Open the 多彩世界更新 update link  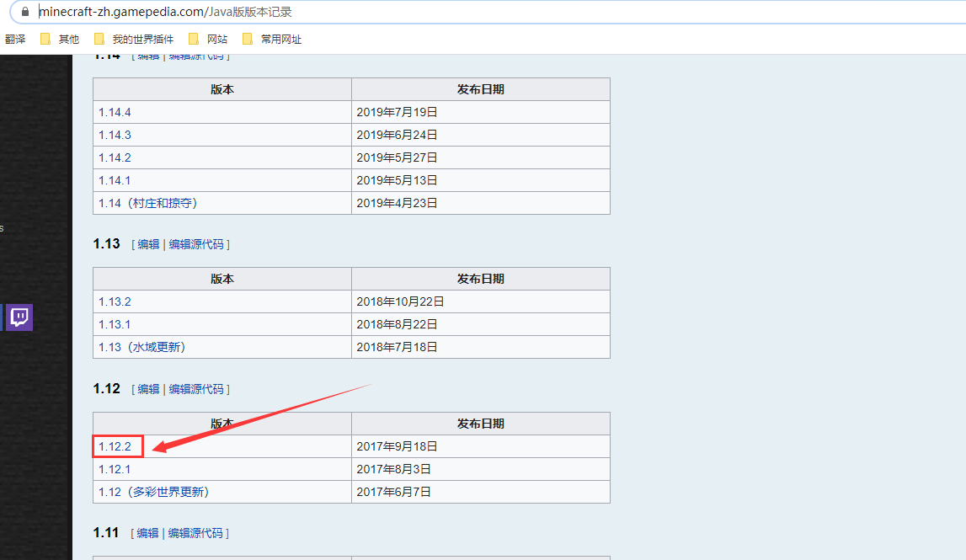pos(168,493)
